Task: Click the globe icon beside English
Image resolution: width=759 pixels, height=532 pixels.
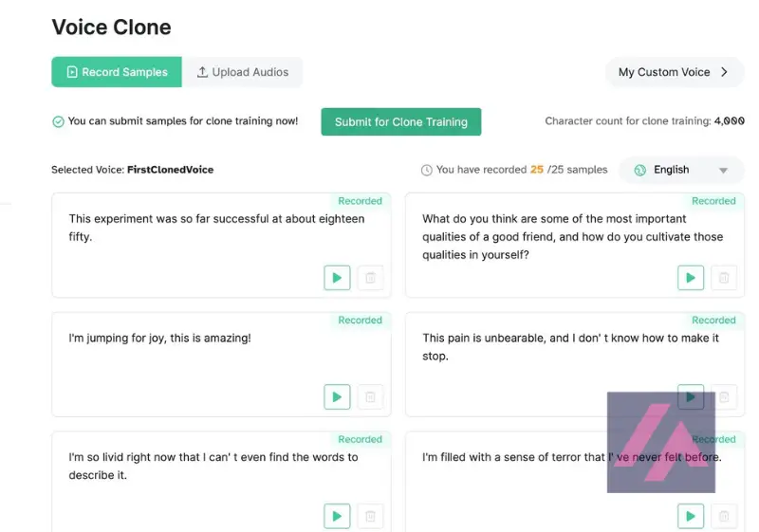Action: click(640, 170)
